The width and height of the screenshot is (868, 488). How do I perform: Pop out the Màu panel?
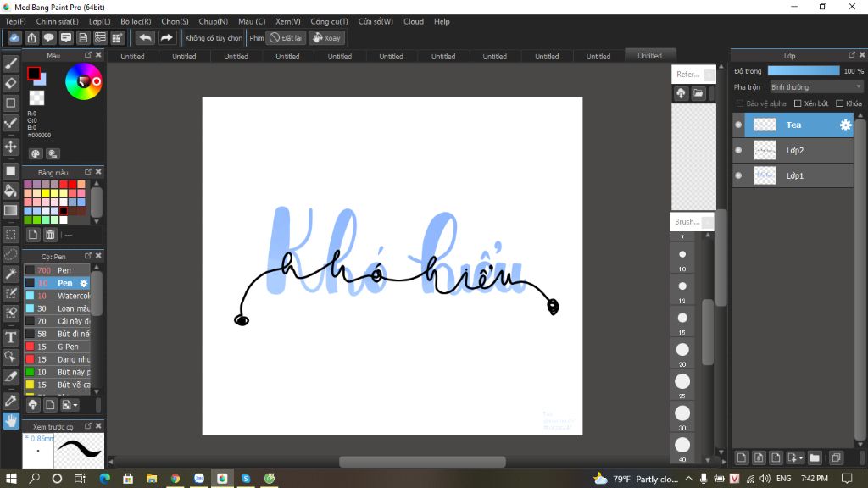[88, 55]
